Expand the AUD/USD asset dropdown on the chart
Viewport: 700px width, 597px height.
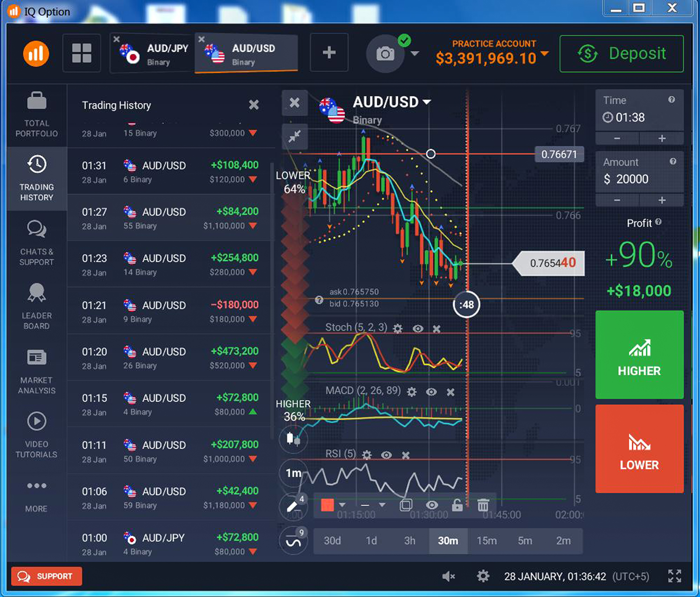(x=427, y=102)
